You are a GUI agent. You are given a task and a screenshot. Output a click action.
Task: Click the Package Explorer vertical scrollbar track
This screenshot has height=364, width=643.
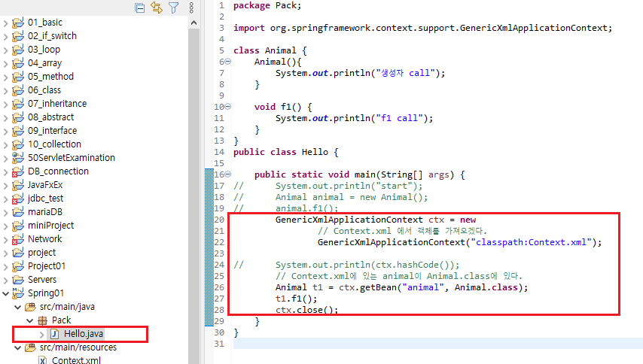(x=194, y=196)
